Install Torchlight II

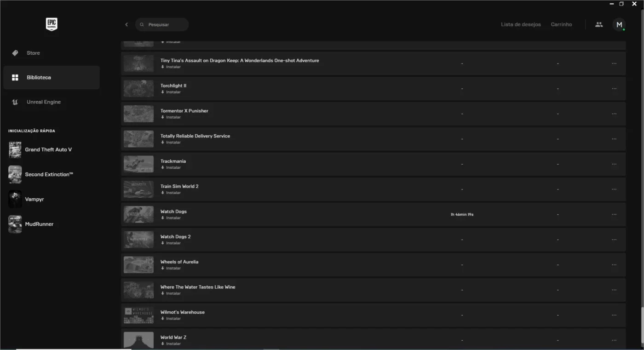pos(171,92)
